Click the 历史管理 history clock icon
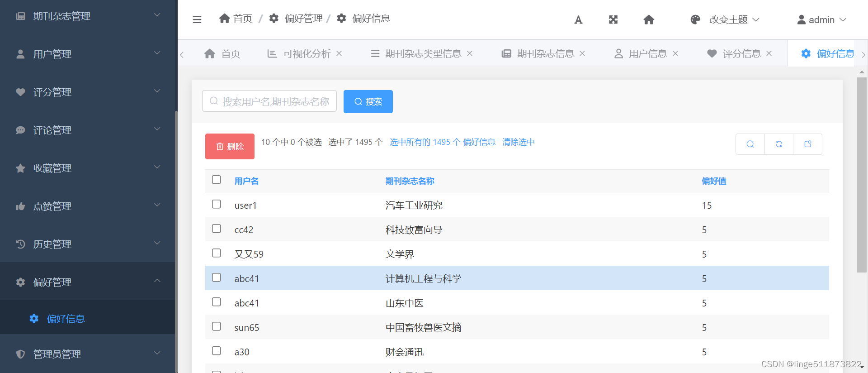 point(20,244)
